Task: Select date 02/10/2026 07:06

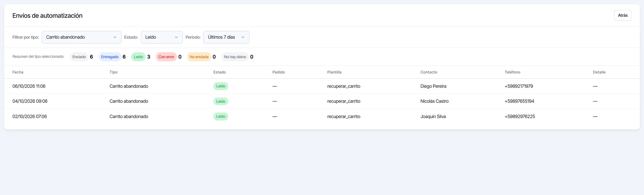Action: pos(30,117)
